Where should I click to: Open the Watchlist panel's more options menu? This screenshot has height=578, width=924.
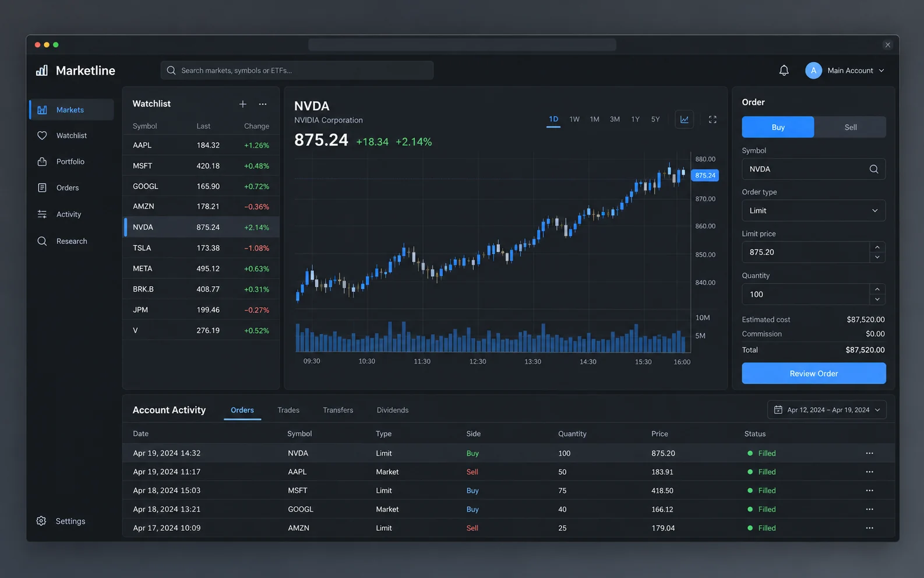coord(263,104)
